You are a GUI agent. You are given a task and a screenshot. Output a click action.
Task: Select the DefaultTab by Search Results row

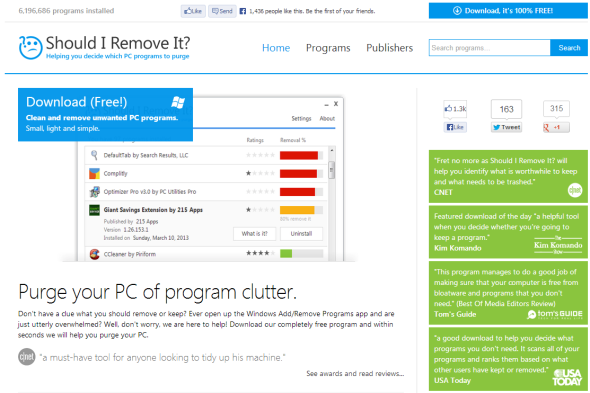[x=206, y=155]
